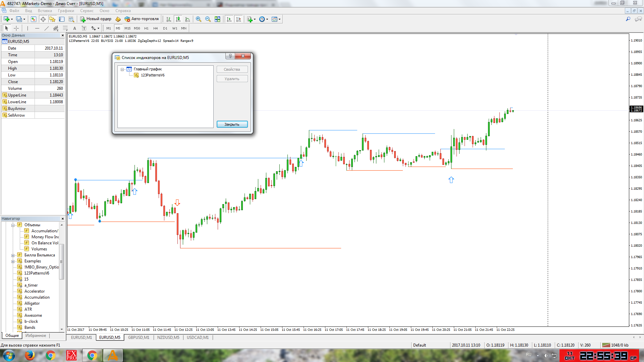Select the vertical line drawing tool
Image resolution: width=644 pixels, height=362 pixels.
28,28
